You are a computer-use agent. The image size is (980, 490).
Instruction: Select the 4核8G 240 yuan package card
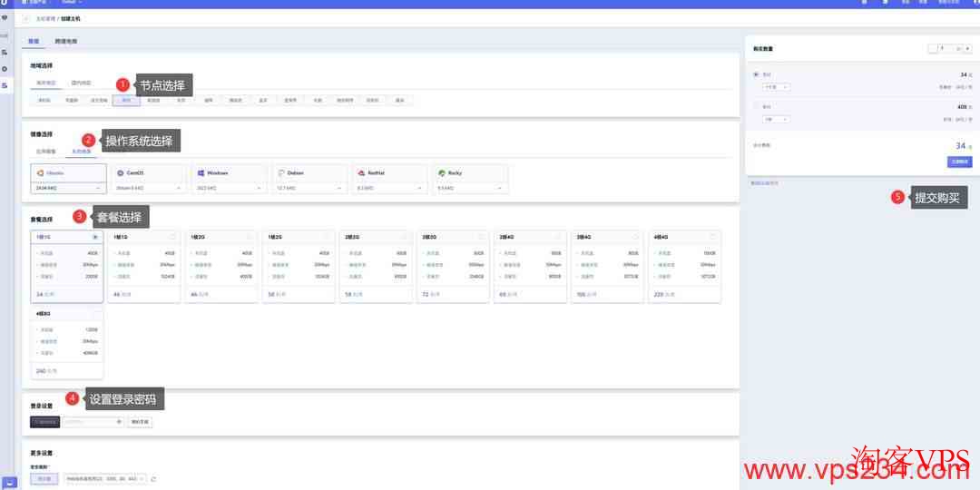coord(66,342)
